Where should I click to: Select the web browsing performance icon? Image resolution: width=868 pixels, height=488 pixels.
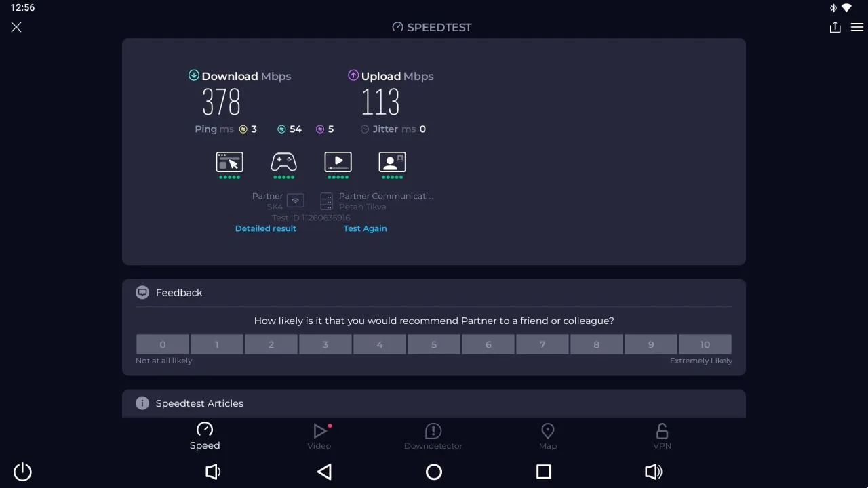229,163
